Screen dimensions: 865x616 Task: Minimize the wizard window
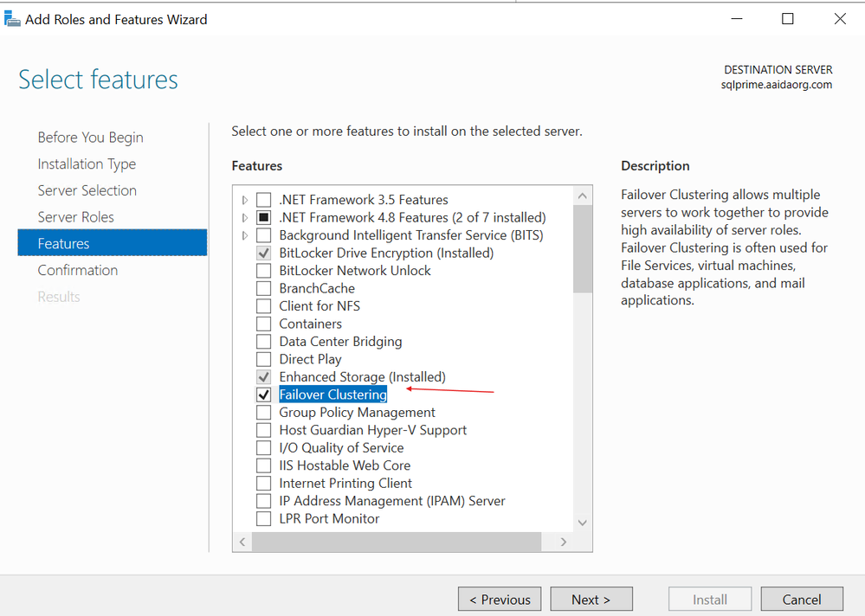(x=737, y=19)
